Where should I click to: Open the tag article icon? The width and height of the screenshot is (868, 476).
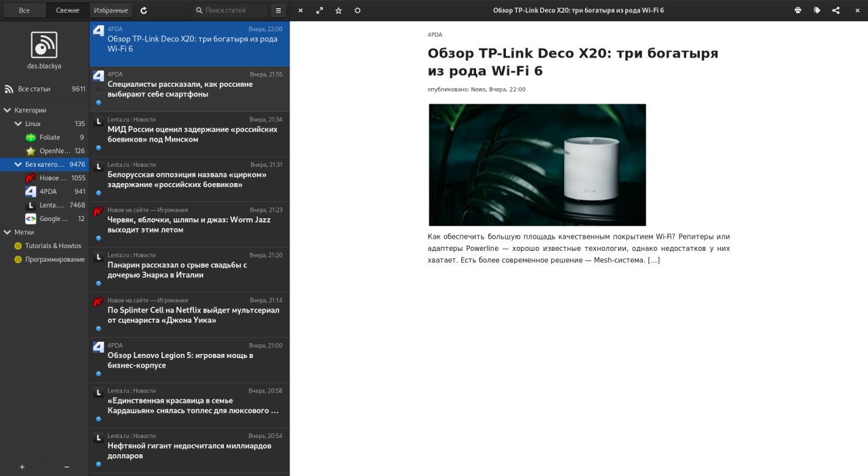pos(816,11)
